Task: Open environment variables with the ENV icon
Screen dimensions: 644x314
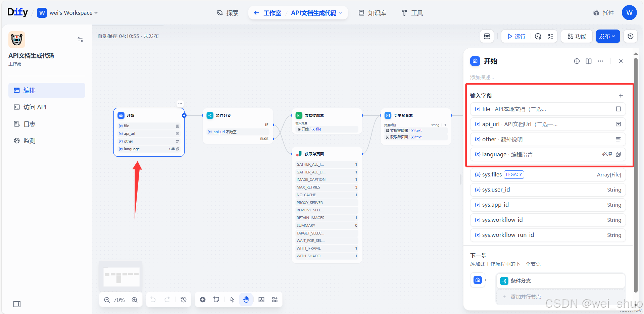Action: point(487,36)
